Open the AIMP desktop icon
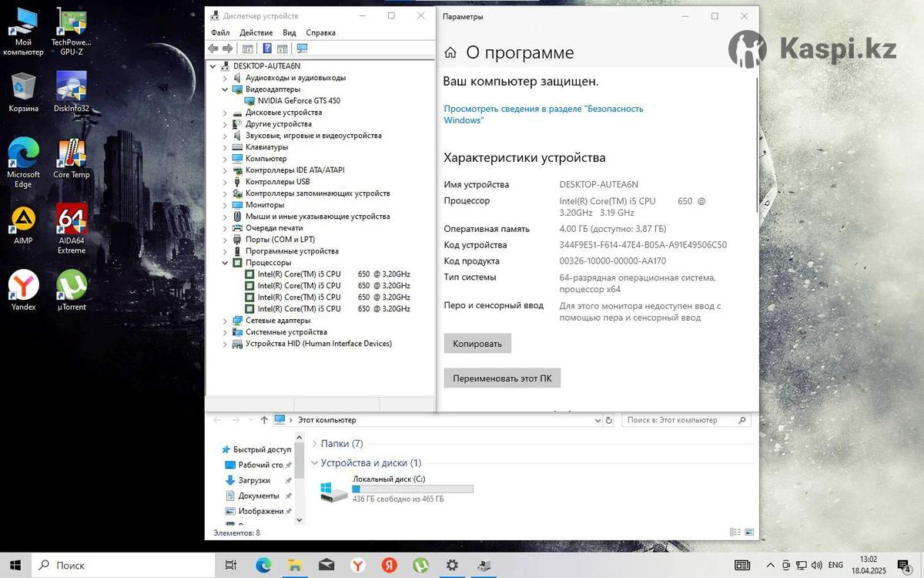924x578 pixels. [x=23, y=225]
